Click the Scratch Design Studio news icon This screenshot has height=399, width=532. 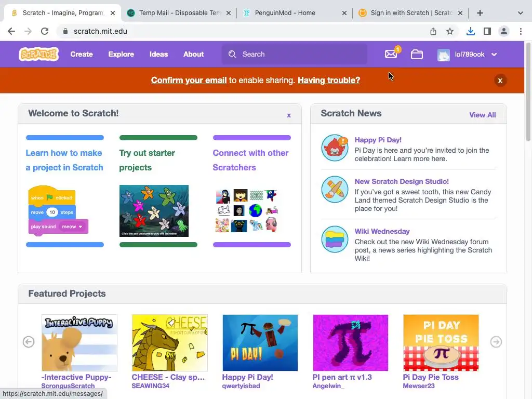[x=335, y=189]
